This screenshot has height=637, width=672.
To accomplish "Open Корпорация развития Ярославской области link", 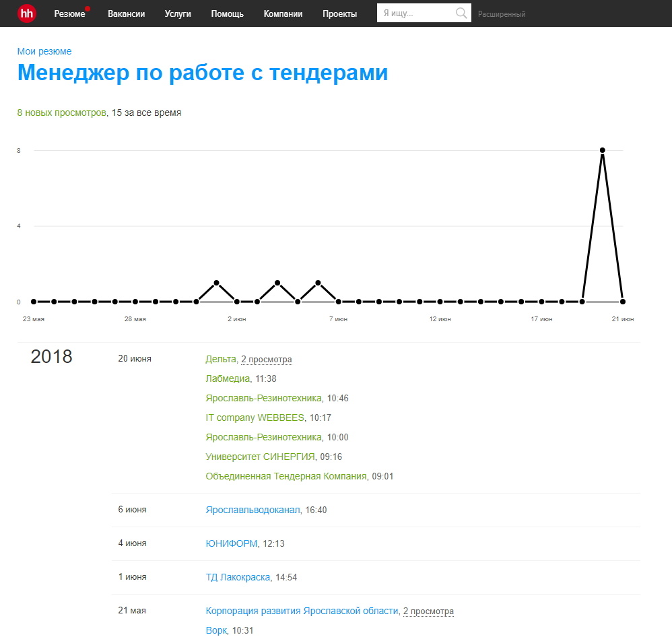I will click(302, 611).
